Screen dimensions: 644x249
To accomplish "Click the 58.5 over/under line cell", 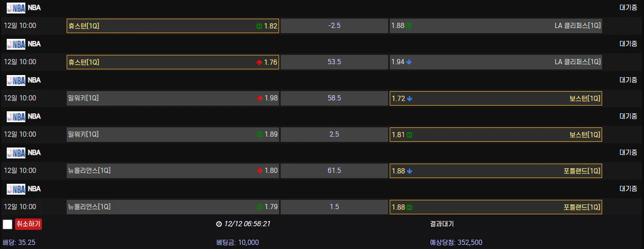I will 334,98.
